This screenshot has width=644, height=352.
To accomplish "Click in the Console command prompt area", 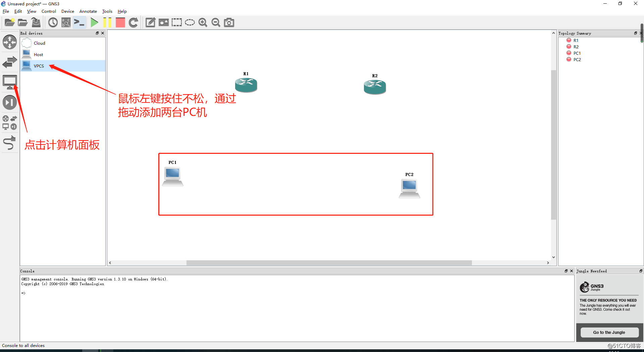I will tap(297, 308).
